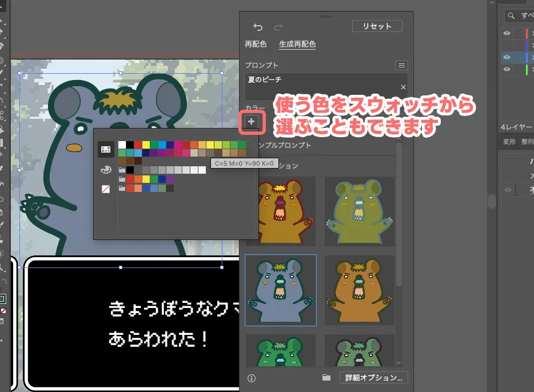Select the orange bear variation thumbnail

360,290
